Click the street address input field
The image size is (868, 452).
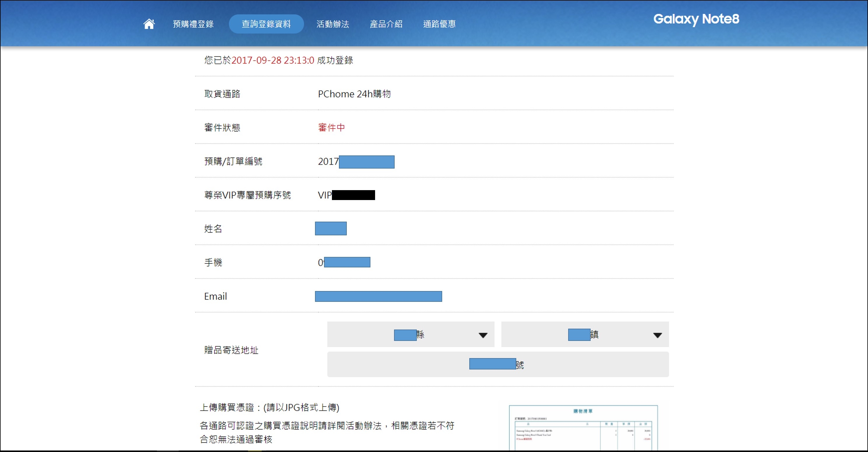click(x=498, y=365)
